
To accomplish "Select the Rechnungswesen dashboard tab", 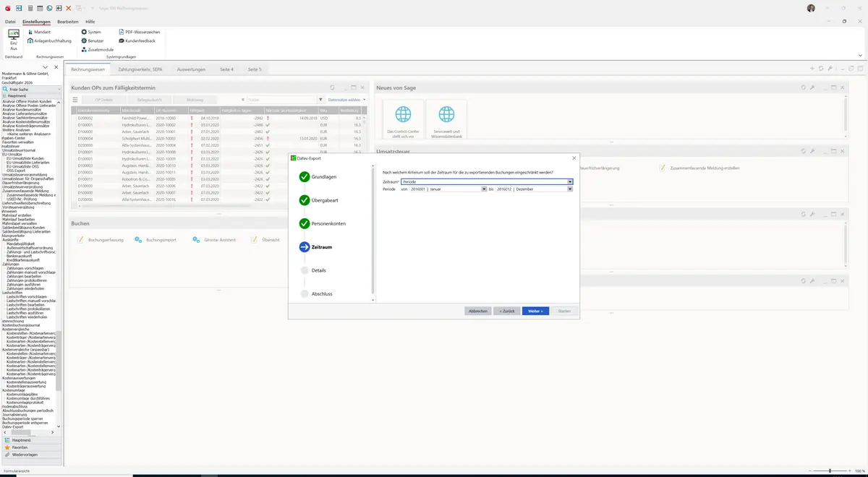I will point(88,69).
